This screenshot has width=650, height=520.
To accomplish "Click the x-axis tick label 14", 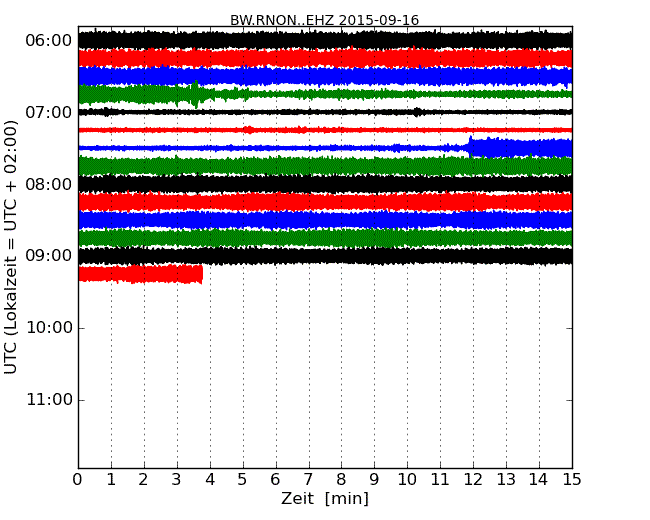I will 538,480.
